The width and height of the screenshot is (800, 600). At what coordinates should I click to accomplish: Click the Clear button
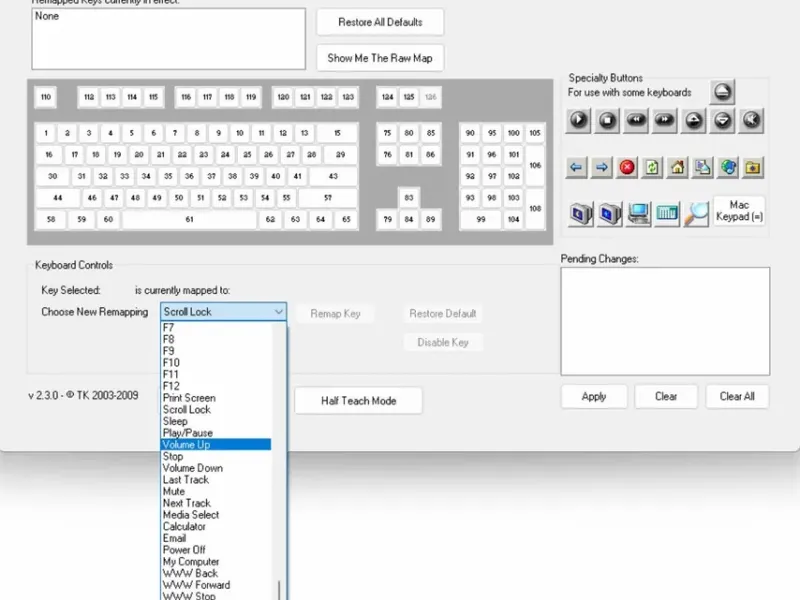click(666, 396)
